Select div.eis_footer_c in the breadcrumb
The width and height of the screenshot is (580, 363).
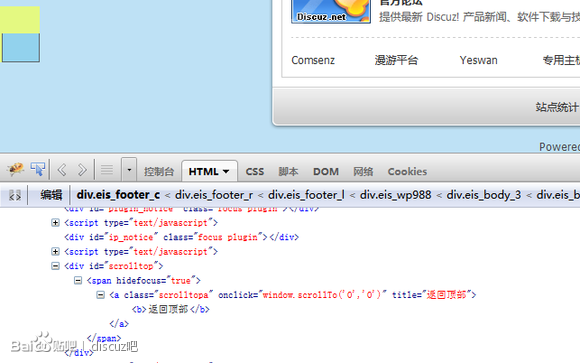click(x=118, y=195)
